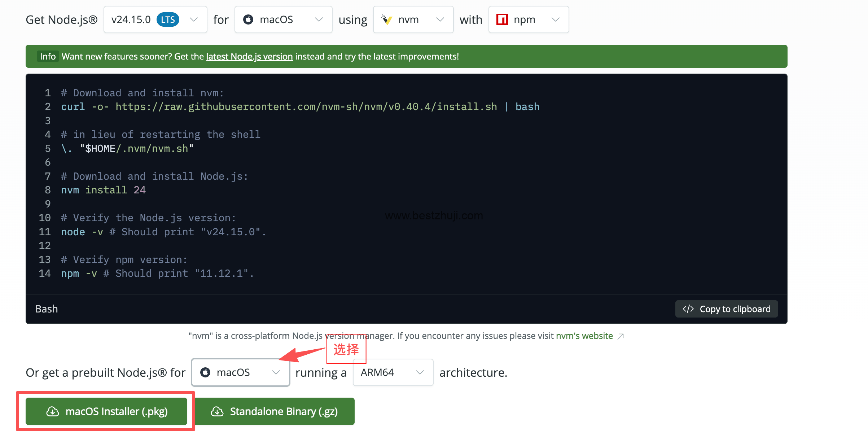Click the curl install command line
This screenshot has height=433, width=868.
[300, 107]
